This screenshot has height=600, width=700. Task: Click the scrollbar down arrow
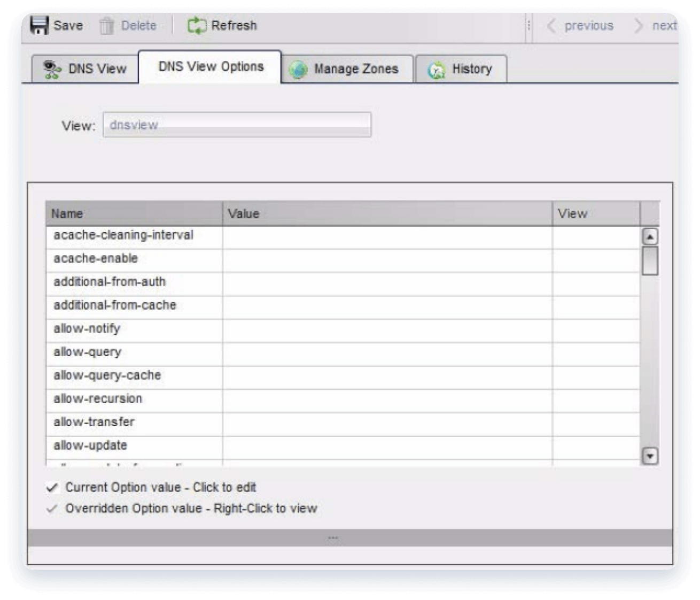650,456
